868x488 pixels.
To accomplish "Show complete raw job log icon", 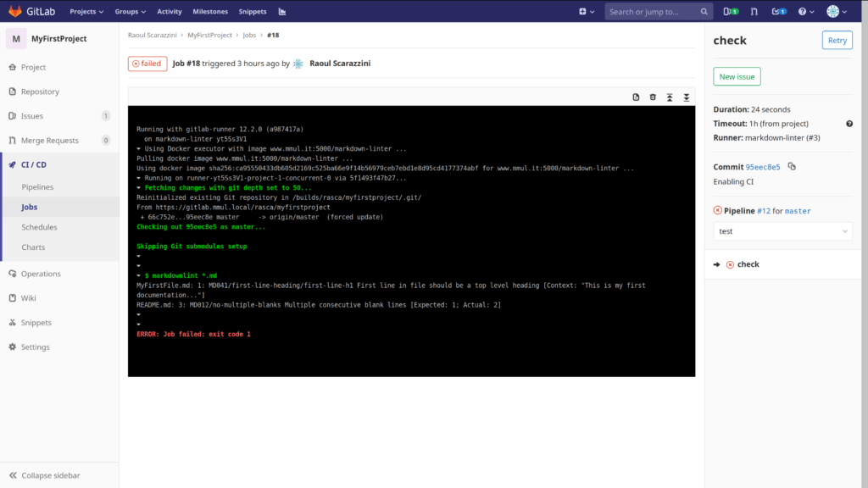I will pyautogui.click(x=636, y=97).
